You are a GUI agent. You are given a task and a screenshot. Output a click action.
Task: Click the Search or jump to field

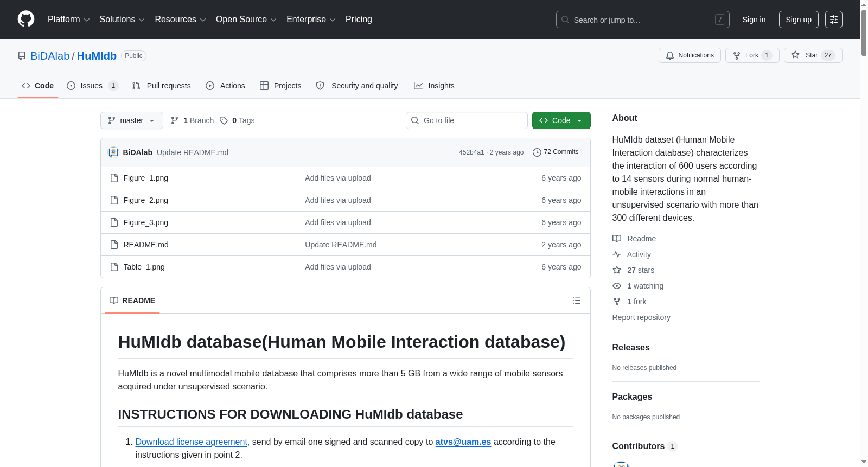pos(643,20)
